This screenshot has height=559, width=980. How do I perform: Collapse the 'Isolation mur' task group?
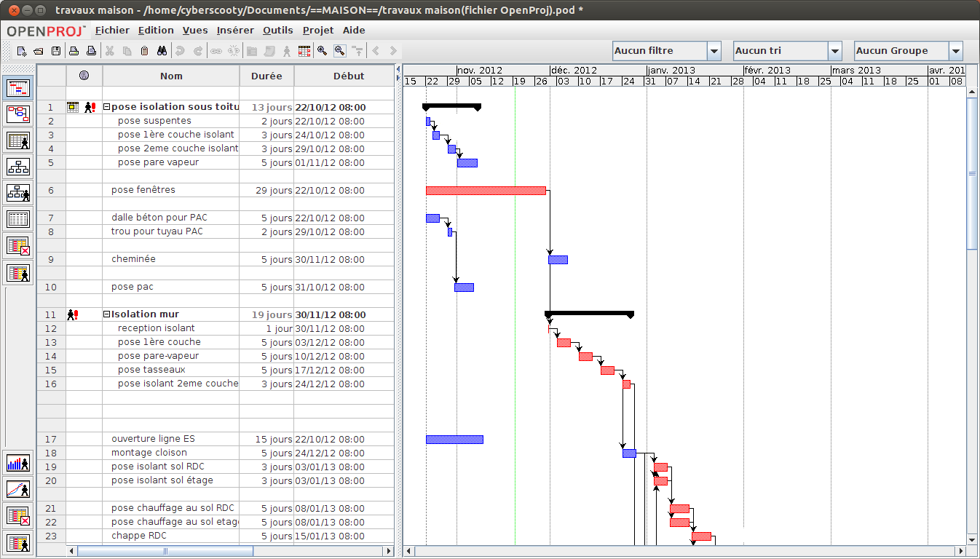tap(107, 315)
